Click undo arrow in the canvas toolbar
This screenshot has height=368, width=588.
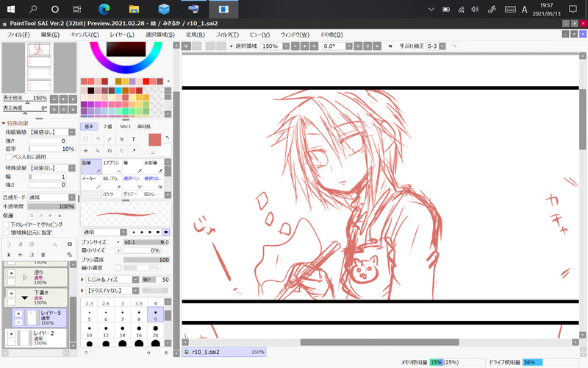coord(187,46)
